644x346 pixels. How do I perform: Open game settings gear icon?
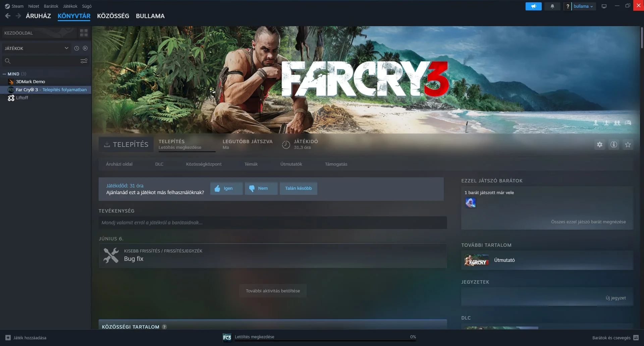[599, 145]
